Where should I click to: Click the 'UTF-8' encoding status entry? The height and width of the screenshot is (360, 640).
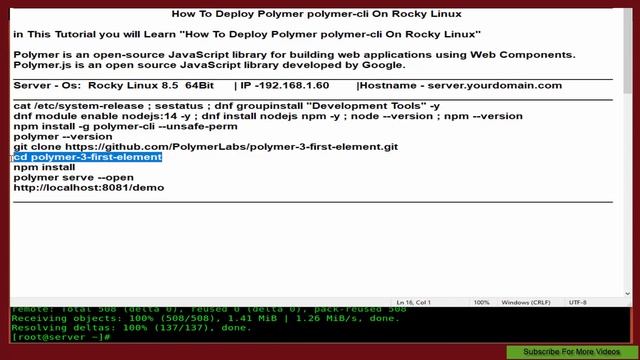click(578, 302)
